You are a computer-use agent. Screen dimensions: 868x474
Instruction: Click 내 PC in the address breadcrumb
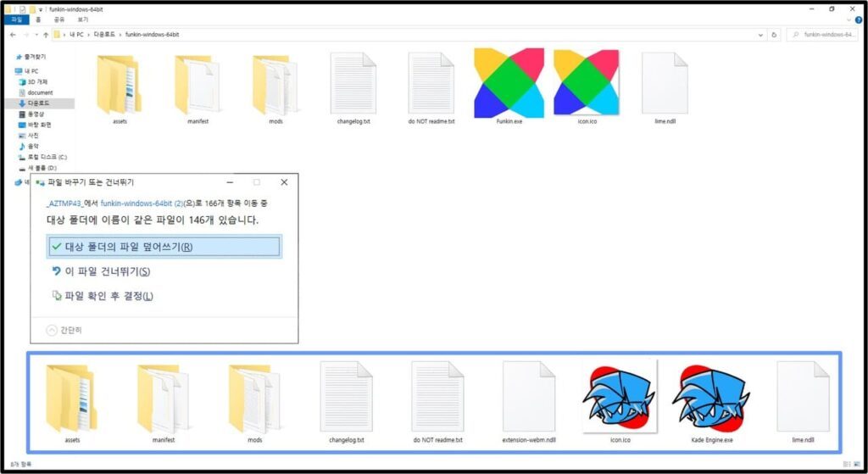click(x=76, y=34)
